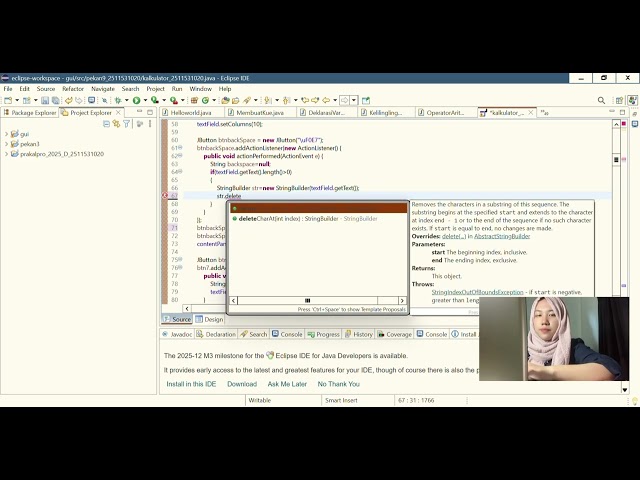Click the Ask Me Later link
The height and width of the screenshot is (480, 640).
click(x=287, y=384)
